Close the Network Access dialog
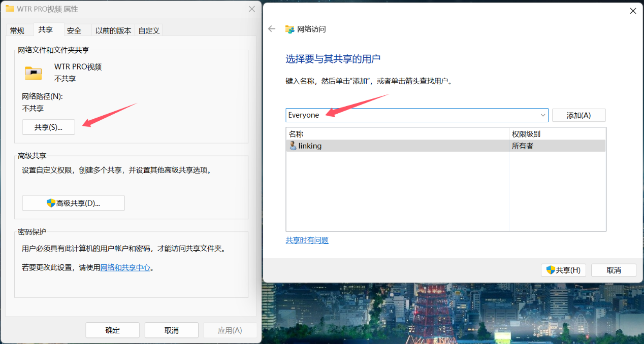644x344 pixels. point(633,11)
